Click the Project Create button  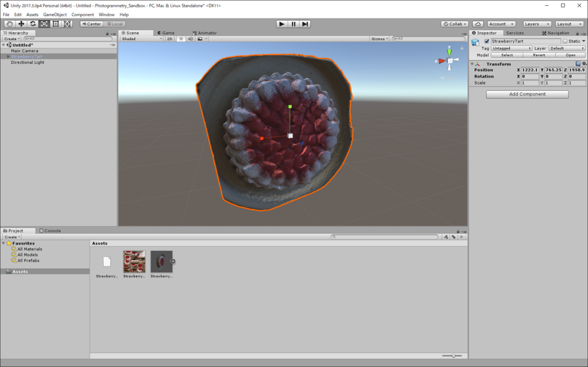[12, 237]
